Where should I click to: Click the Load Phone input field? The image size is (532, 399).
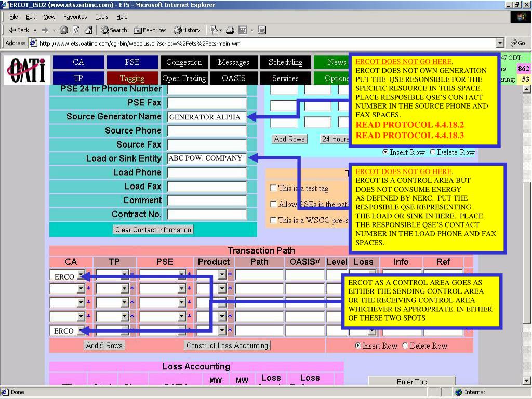[x=207, y=172]
